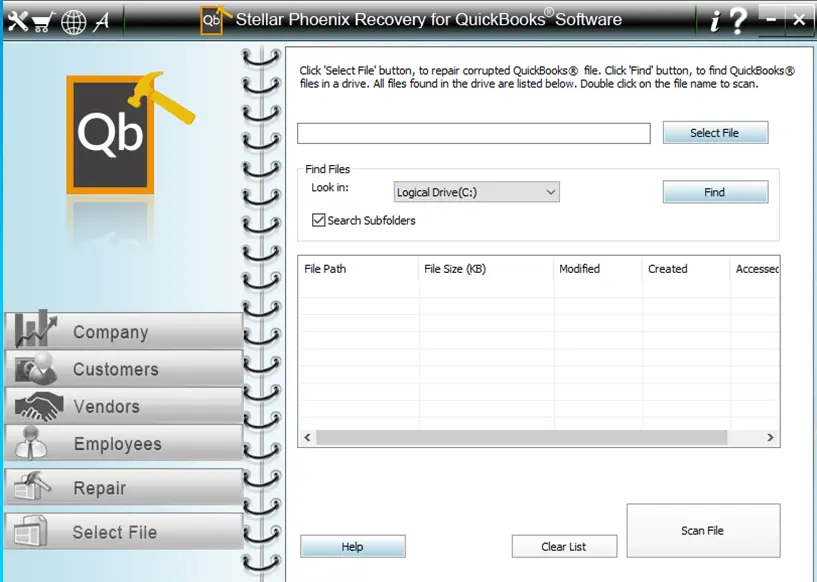Uncheck the Search Subfolders checkbox
Screen dimensions: 817x582
[318, 220]
